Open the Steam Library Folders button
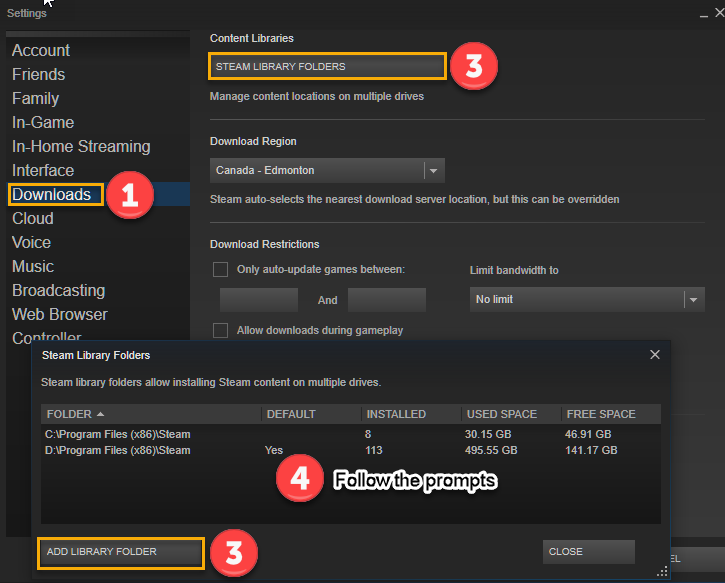This screenshot has width=725, height=583. (327, 66)
